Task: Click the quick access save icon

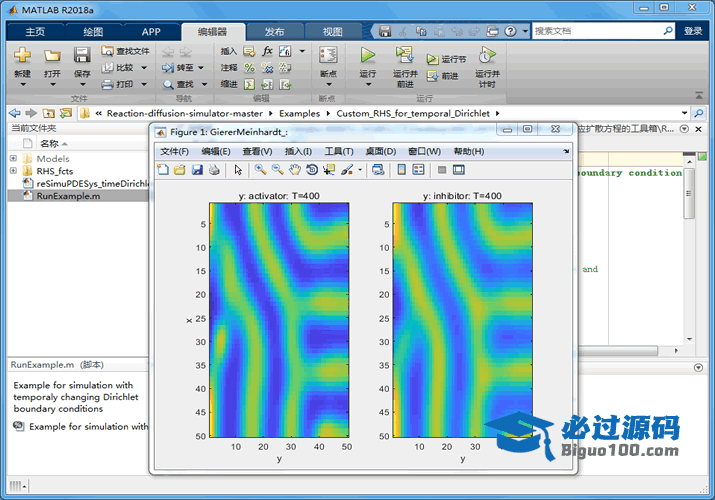Action: [x=385, y=31]
